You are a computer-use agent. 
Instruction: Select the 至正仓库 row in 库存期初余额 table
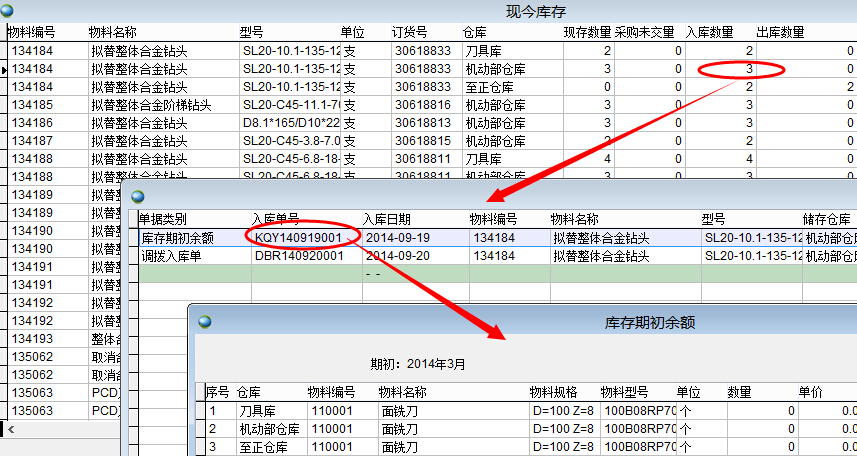click(263, 446)
